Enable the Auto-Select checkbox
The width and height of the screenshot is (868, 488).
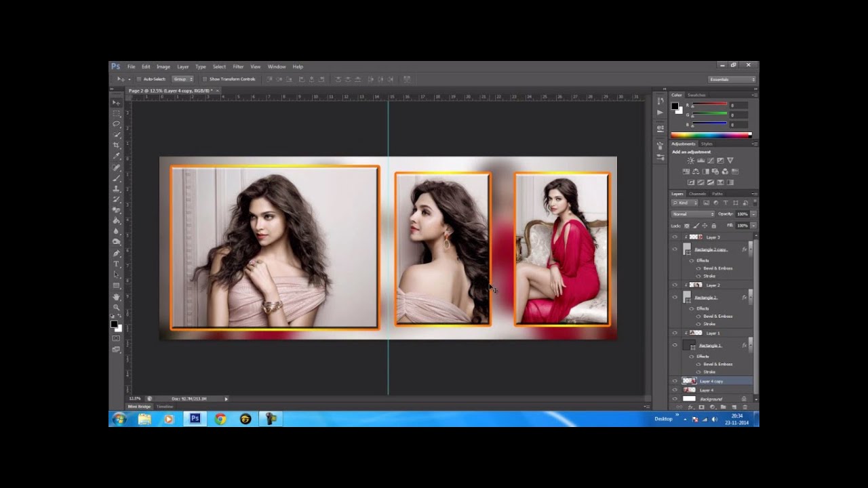[x=139, y=79]
